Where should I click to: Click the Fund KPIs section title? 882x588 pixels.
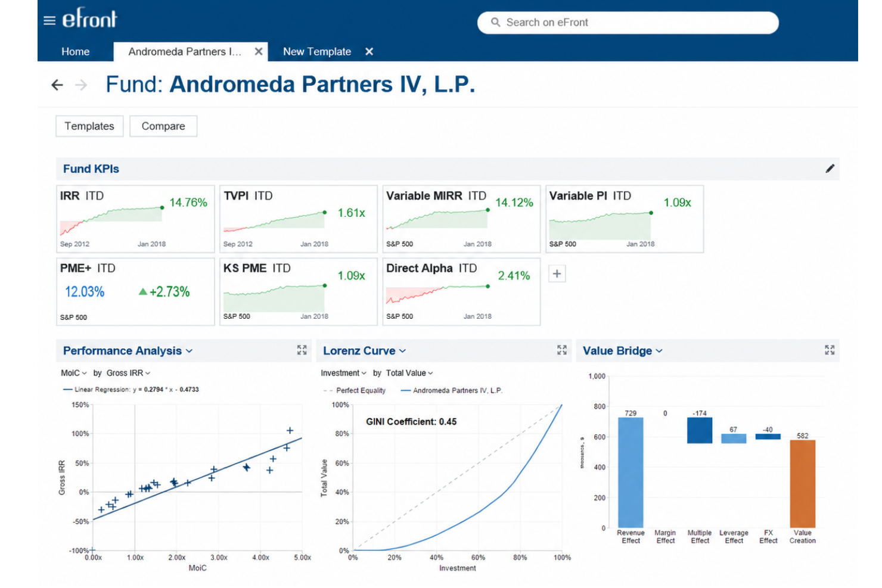91,169
